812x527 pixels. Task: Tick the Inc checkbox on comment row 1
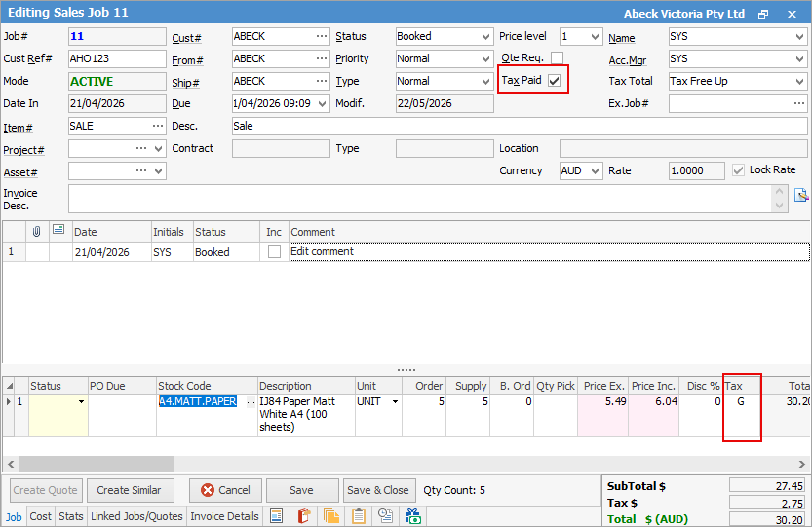(274, 252)
